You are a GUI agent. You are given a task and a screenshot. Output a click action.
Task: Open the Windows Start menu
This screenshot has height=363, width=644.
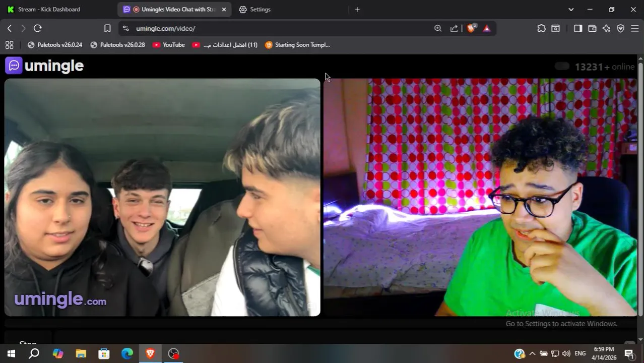pos(11,353)
